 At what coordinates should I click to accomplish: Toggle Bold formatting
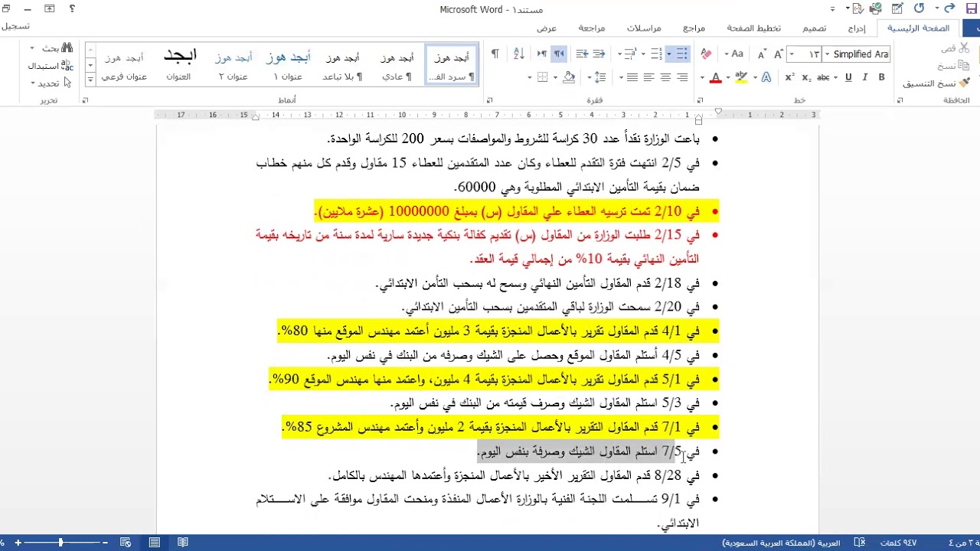881,77
